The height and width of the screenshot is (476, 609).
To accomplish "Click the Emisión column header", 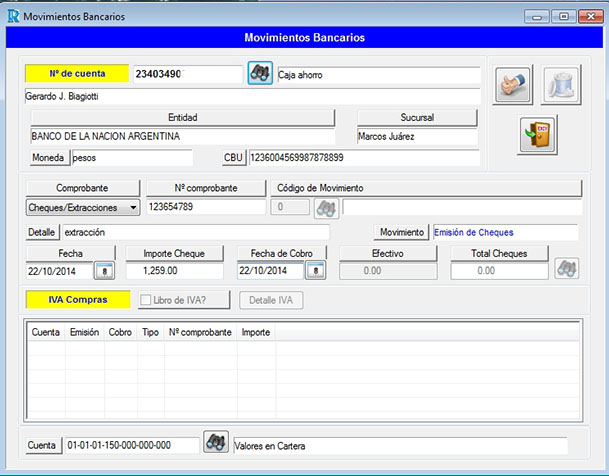I will click(x=84, y=332).
